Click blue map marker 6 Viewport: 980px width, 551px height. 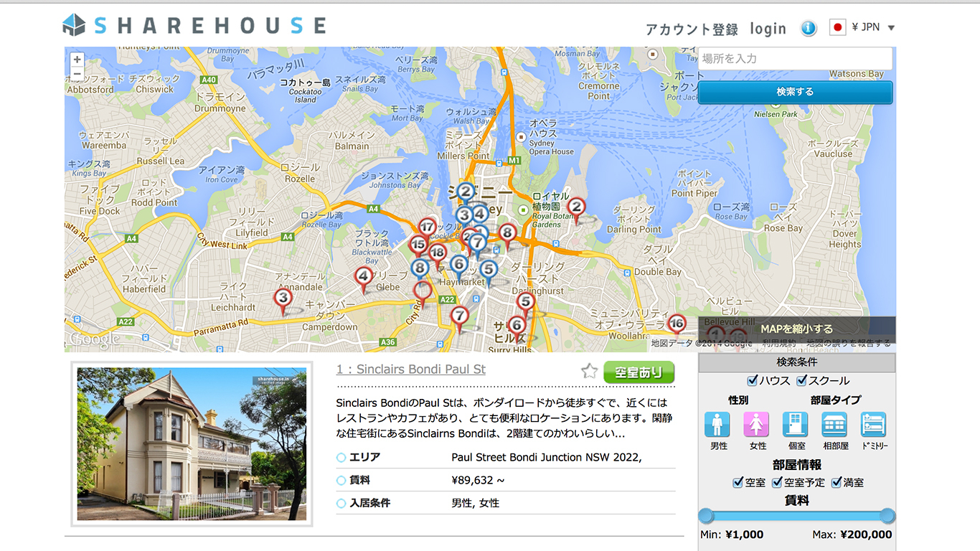[460, 267]
